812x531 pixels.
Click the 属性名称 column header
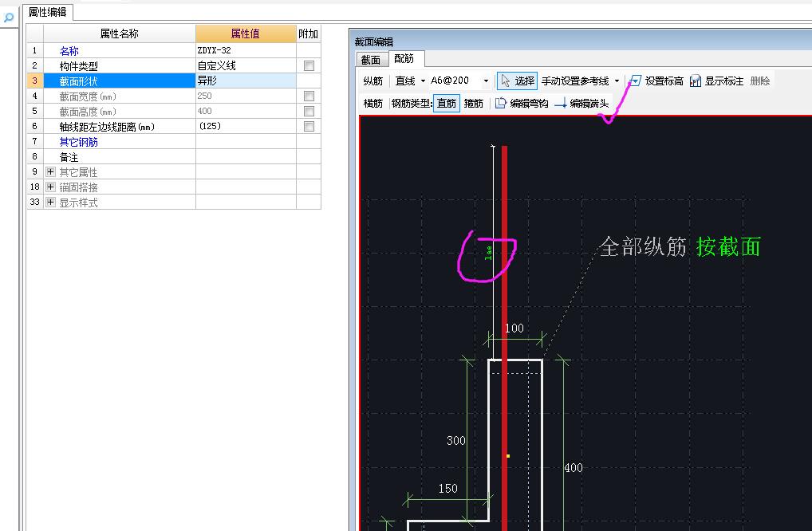pyautogui.click(x=119, y=33)
